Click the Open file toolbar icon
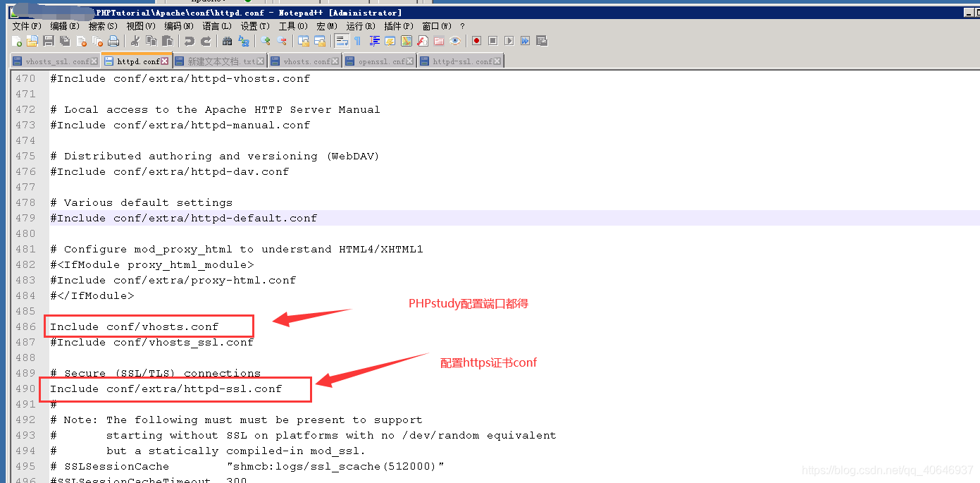This screenshot has height=483, width=980. 32,41
